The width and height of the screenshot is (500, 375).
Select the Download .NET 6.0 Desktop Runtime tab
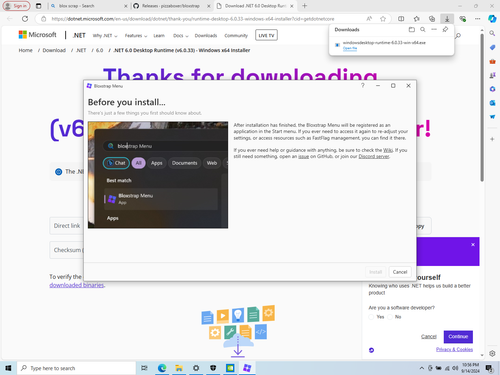coord(255,6)
